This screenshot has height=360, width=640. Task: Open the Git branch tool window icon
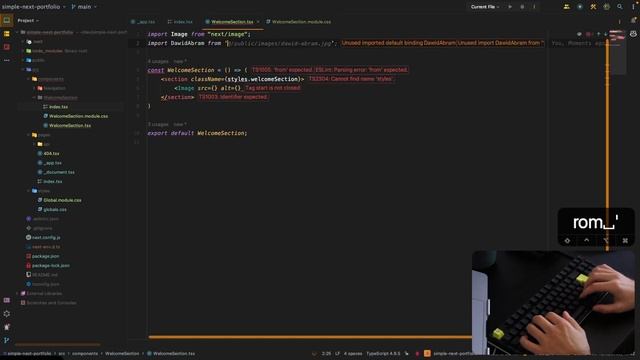7,340
